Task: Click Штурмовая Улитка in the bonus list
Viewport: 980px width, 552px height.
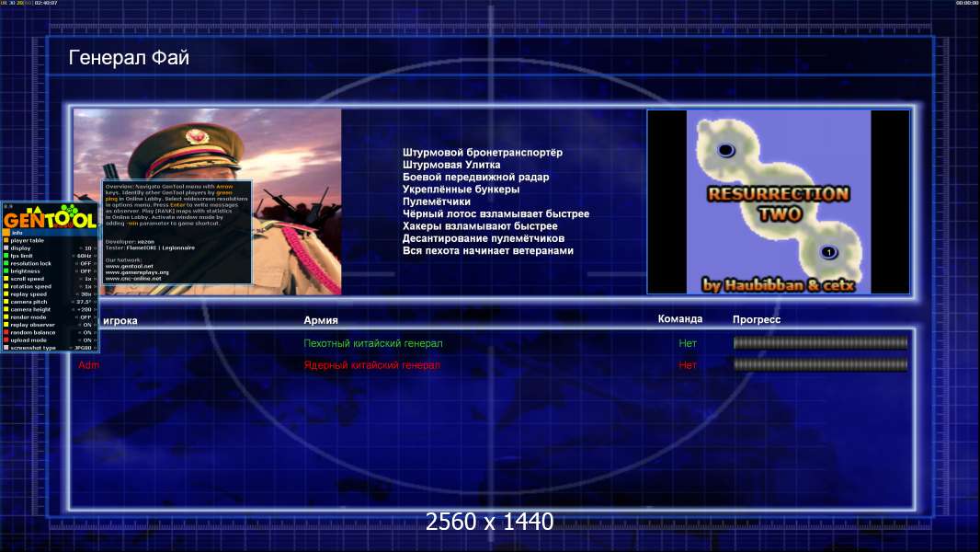Action: [x=451, y=165]
